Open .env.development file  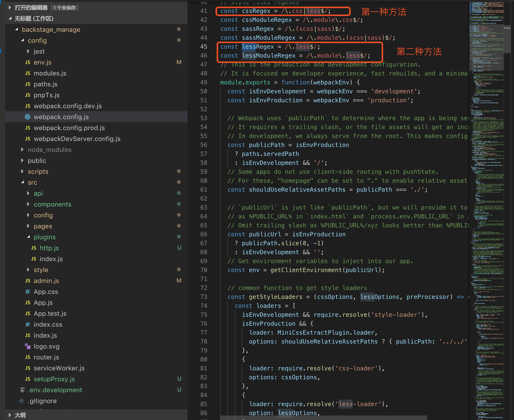point(55,390)
